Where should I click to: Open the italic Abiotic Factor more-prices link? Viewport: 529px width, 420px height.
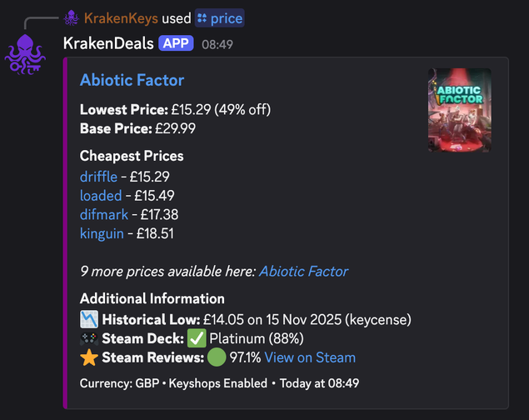click(303, 271)
